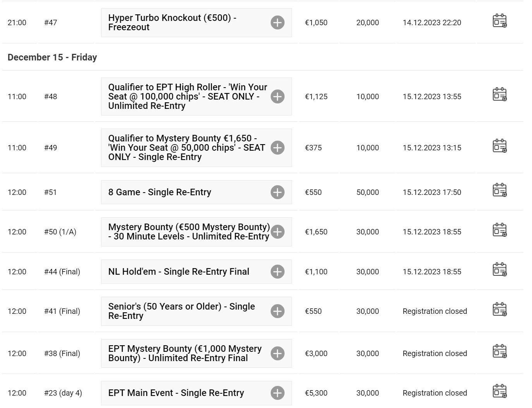
Task: Expand EPT Main Event Single Re-Entry row
Action: pyautogui.click(x=277, y=393)
